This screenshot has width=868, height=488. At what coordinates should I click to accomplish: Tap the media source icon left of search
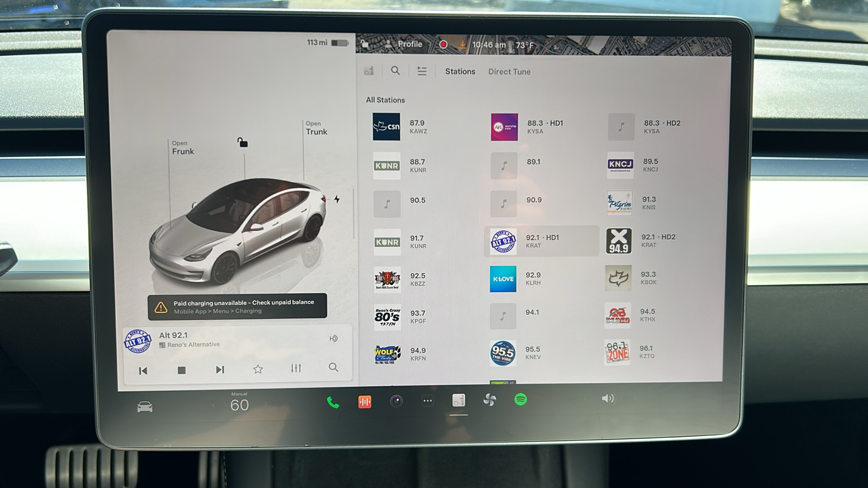369,71
